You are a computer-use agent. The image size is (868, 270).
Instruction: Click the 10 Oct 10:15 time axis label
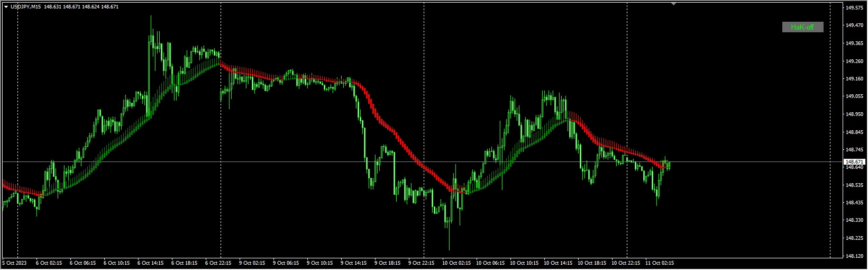(x=524, y=263)
